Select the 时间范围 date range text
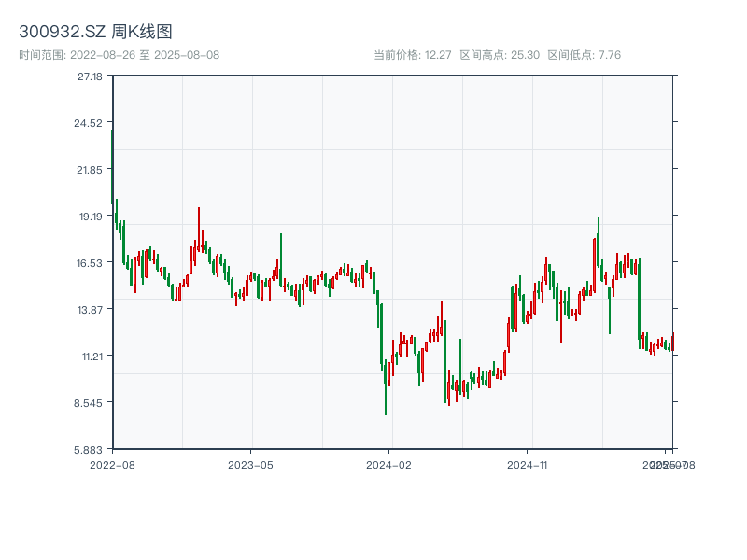This screenshot has height=560, width=747. (x=119, y=55)
